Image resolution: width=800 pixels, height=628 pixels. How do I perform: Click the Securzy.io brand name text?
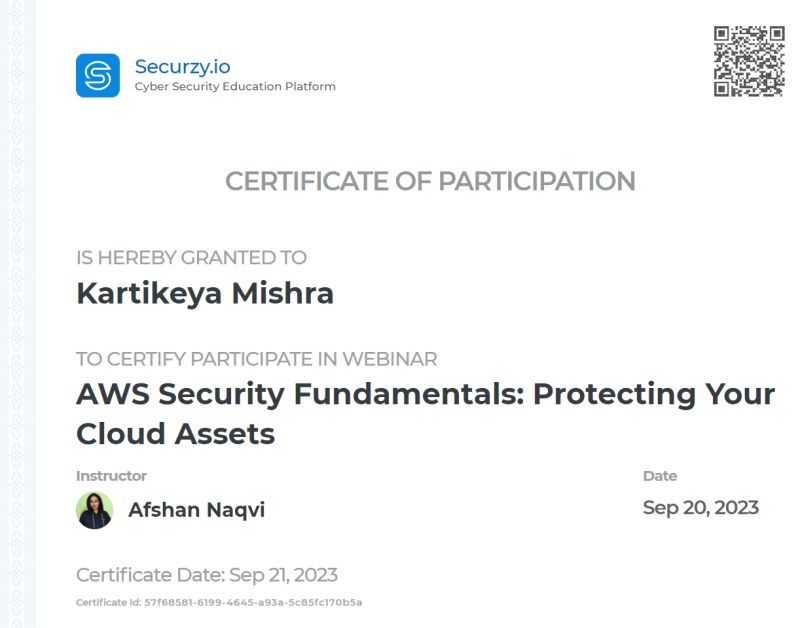[182, 67]
